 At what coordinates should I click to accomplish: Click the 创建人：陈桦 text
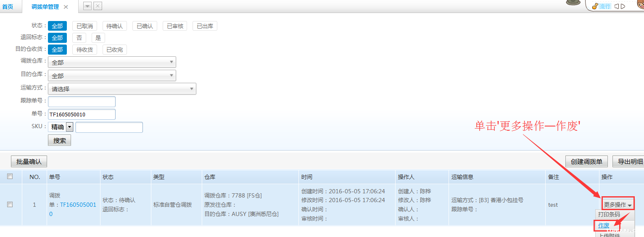coord(414,191)
